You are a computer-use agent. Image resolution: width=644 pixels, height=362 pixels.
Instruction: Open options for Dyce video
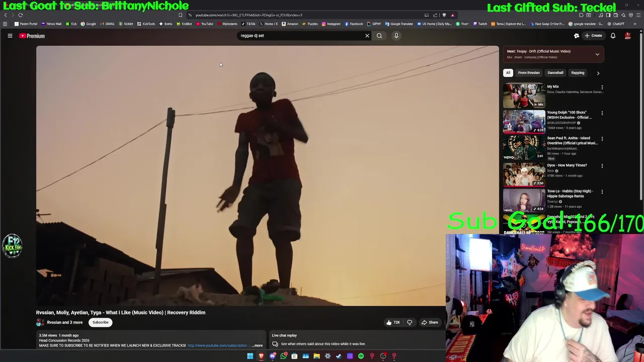(x=602, y=166)
